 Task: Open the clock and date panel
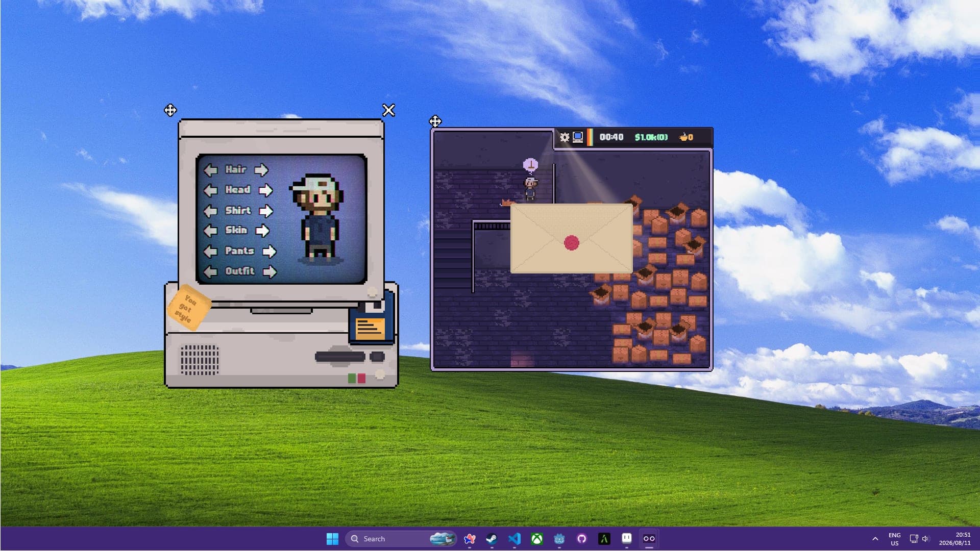(955, 539)
